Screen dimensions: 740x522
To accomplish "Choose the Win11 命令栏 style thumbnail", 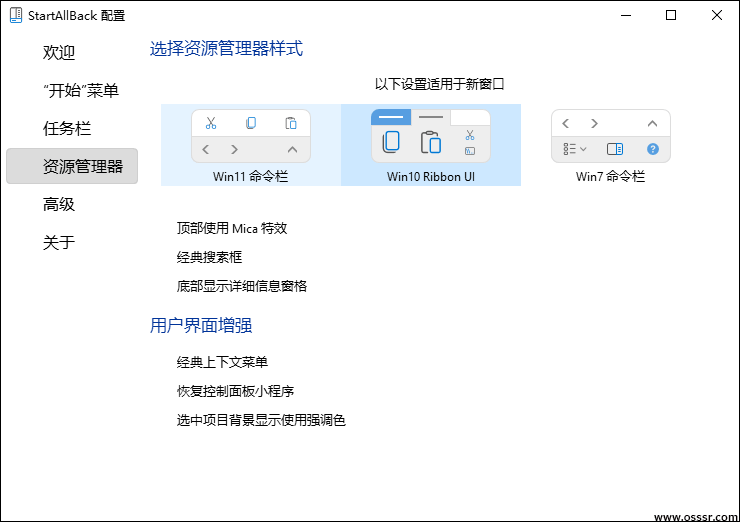I will pos(251,145).
